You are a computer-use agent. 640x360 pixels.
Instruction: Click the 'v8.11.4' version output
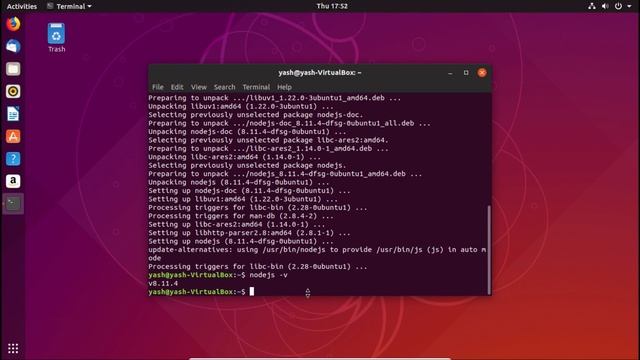[x=163, y=283]
